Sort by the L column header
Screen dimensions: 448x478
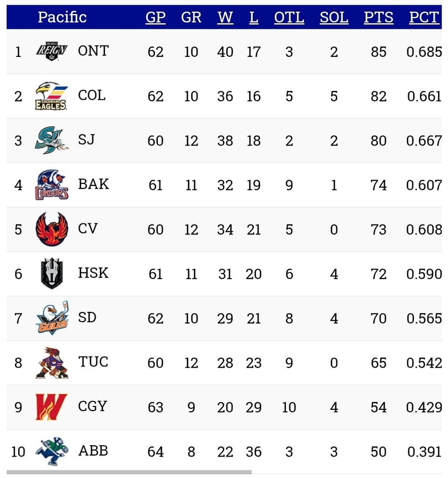coord(253,18)
